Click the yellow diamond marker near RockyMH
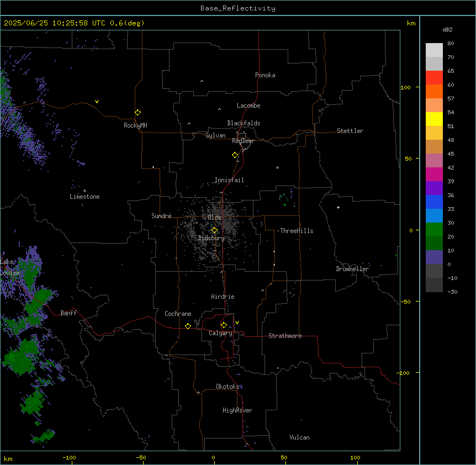Screen dimensions: 476x465 click(x=137, y=113)
